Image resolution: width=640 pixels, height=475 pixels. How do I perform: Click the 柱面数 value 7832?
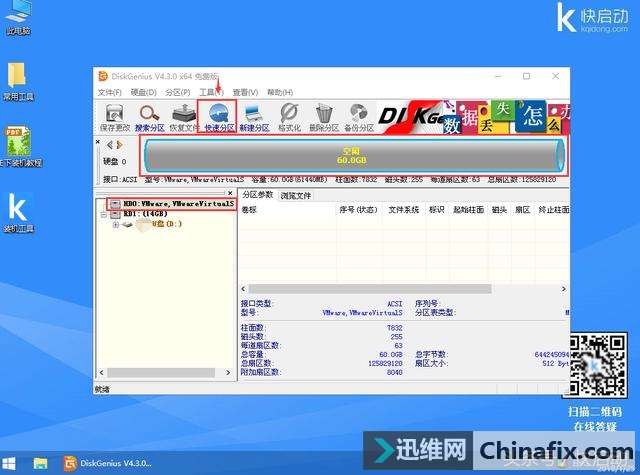[x=395, y=328]
